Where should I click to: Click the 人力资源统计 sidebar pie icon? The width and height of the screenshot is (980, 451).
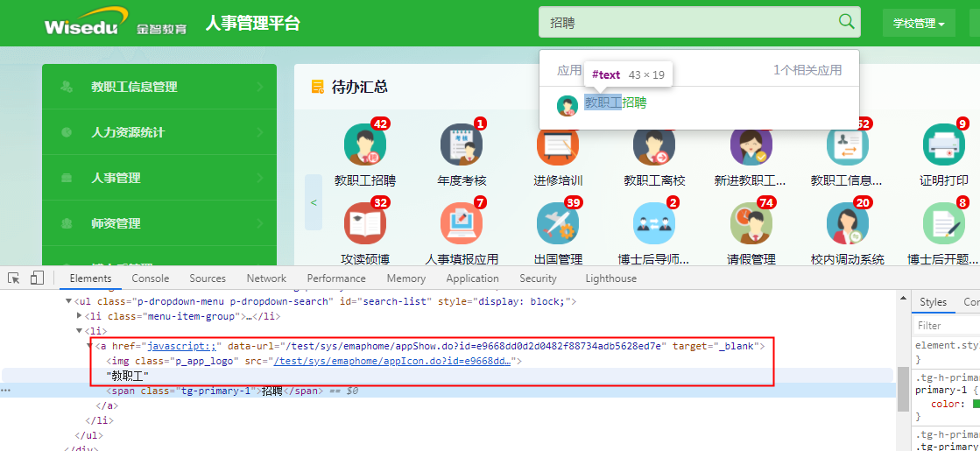(67, 132)
